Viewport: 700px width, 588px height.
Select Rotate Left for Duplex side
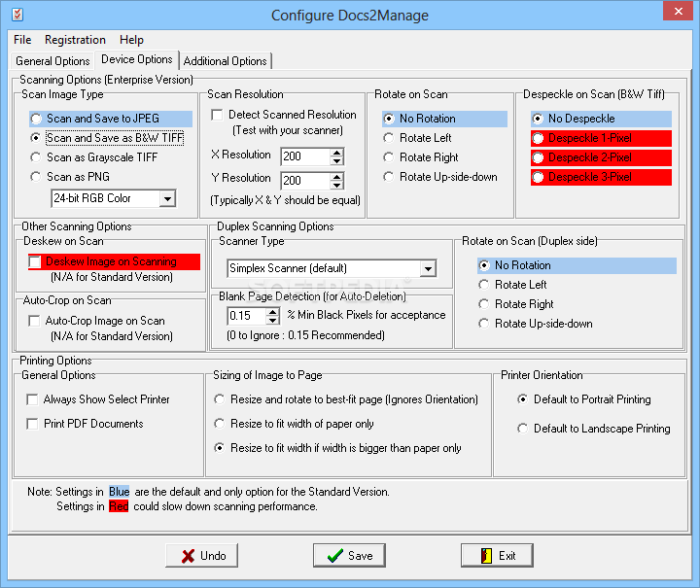click(512, 285)
